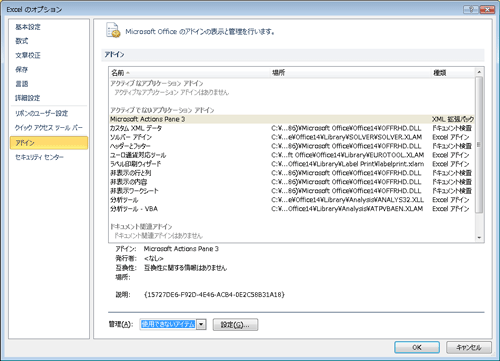The height and width of the screenshot is (361, 500).
Task: Click the EUROTOOL.XLAM location path
Action: pos(348,155)
